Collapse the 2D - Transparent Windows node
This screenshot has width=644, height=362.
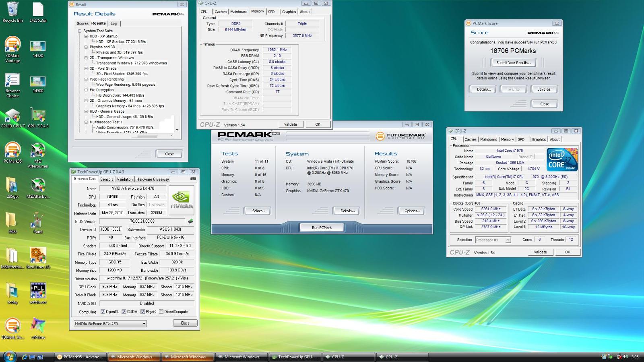(x=86, y=58)
